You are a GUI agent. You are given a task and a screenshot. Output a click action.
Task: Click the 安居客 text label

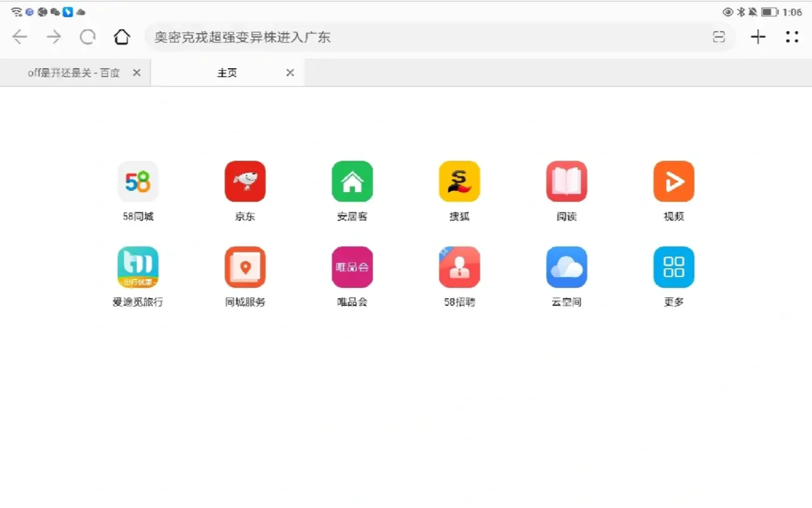coord(352,217)
